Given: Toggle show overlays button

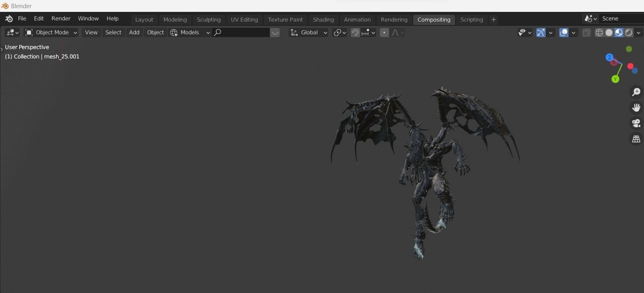Looking at the screenshot, I should (563, 33).
